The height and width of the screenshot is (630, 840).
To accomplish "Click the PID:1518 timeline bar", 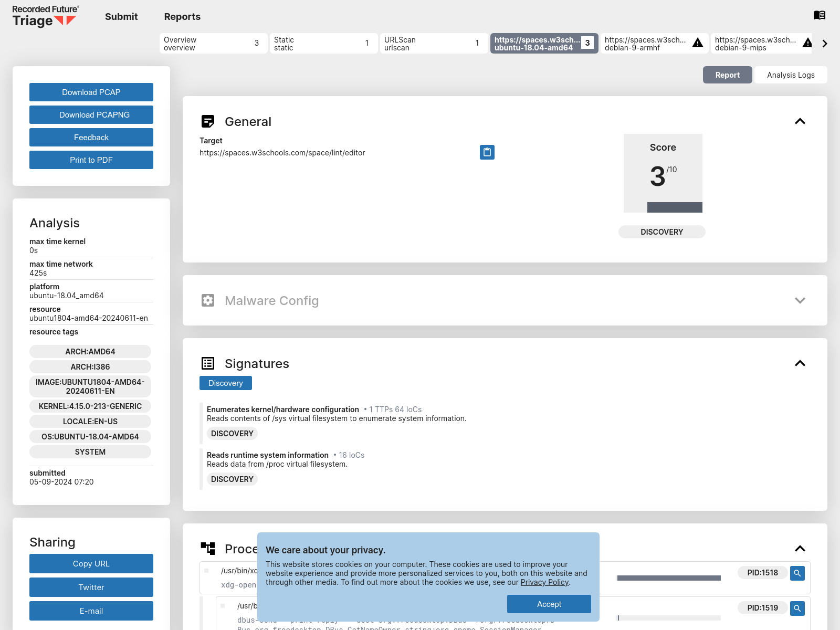I will (x=669, y=578).
